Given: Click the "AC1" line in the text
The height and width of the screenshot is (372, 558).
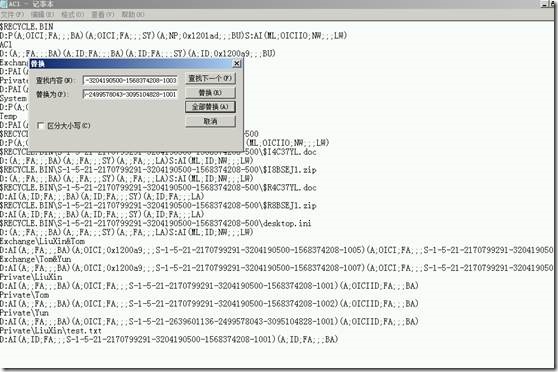Looking at the screenshot, I should click(x=6, y=44).
